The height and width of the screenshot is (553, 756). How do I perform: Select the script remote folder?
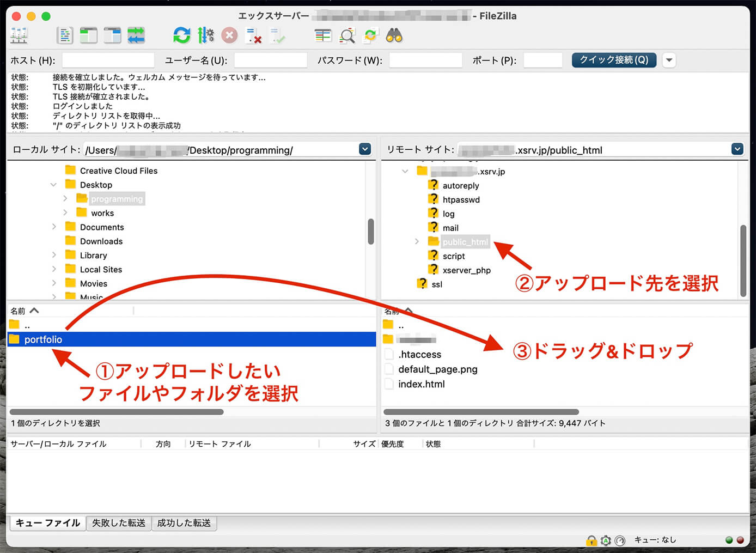click(x=454, y=256)
